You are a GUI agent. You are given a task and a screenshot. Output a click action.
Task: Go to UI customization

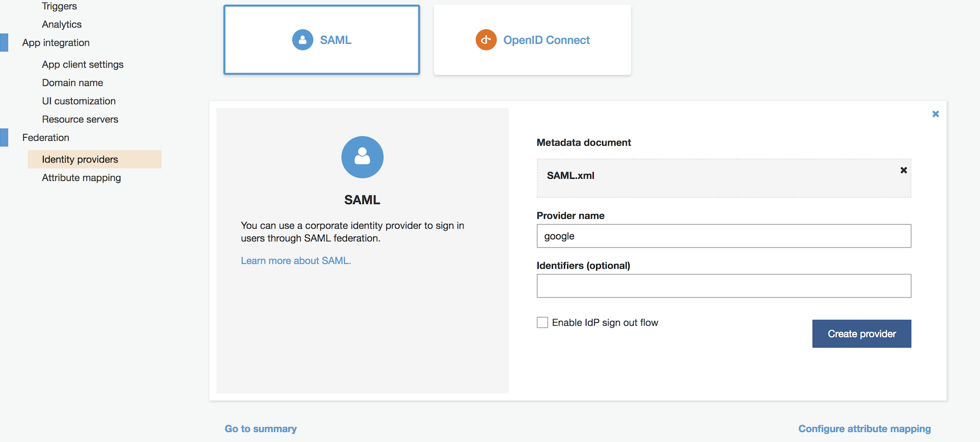(x=79, y=101)
